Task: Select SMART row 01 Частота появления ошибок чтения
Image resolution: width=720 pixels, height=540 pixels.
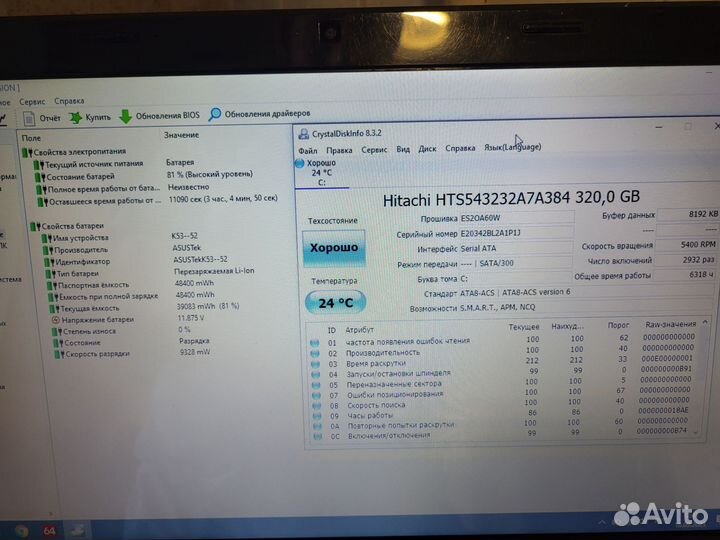Action: coord(503,340)
